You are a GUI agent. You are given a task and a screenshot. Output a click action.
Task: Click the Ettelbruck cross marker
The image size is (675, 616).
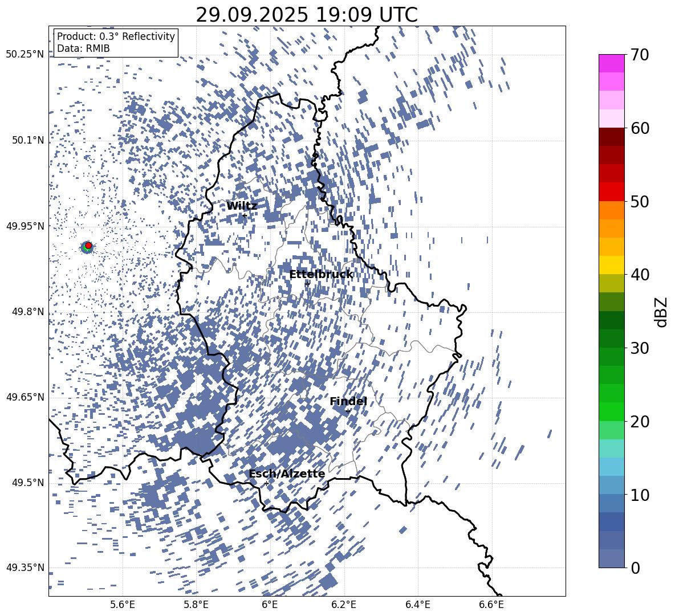coord(307,284)
